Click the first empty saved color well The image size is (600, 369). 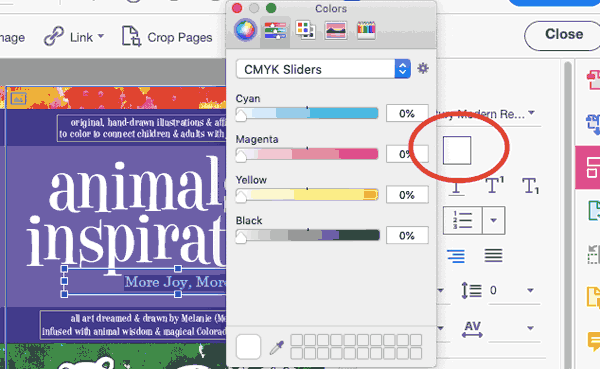[297, 340]
